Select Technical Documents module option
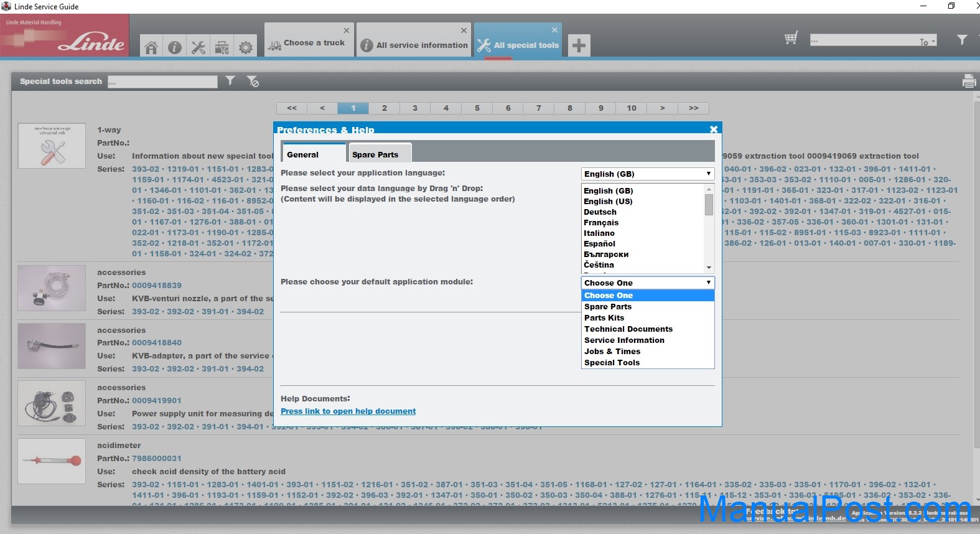This screenshot has height=534, width=980. (x=648, y=329)
